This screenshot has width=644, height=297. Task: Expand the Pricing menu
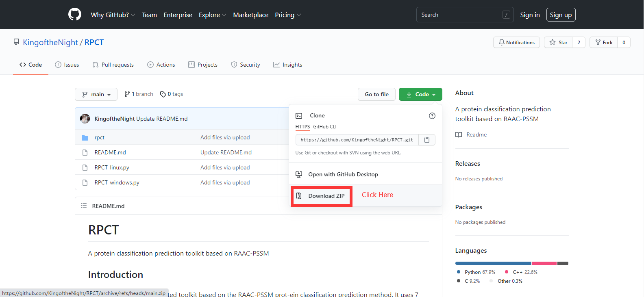point(288,15)
